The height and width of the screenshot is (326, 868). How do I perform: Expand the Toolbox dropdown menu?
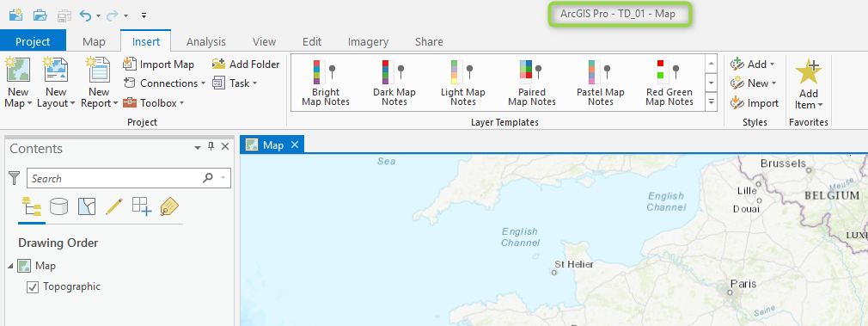tap(153, 102)
